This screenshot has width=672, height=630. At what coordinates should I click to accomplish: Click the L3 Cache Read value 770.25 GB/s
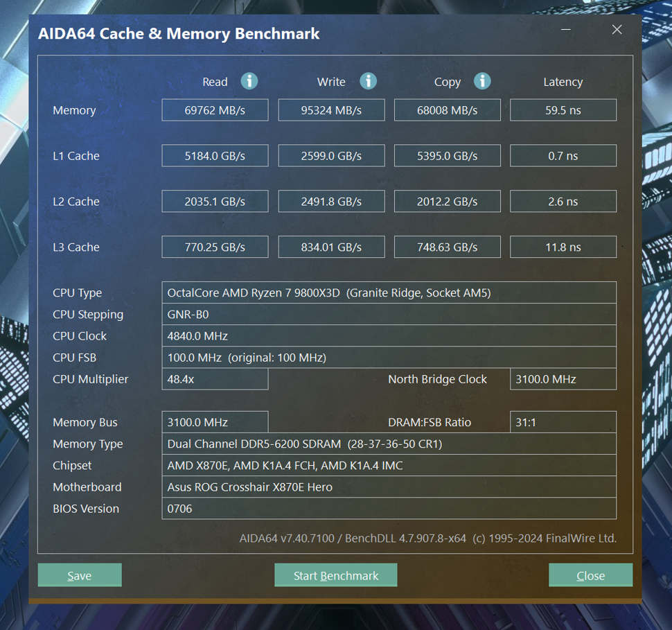pyautogui.click(x=215, y=247)
